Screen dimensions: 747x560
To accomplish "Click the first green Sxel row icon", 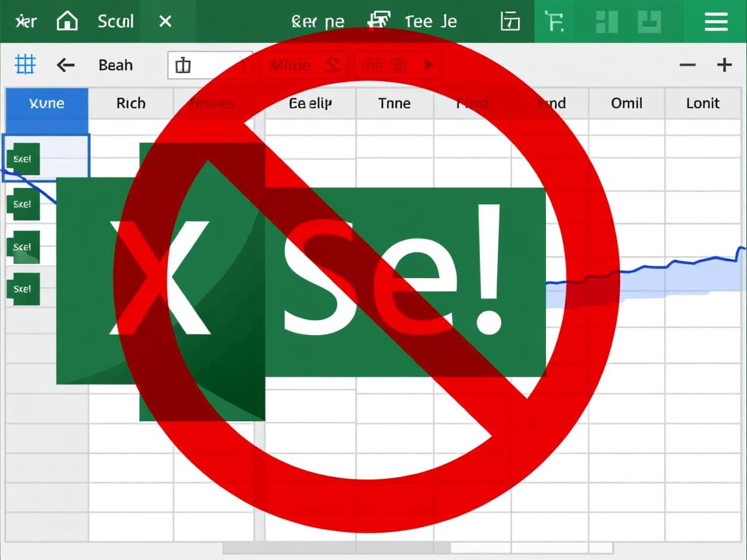I will (x=23, y=159).
